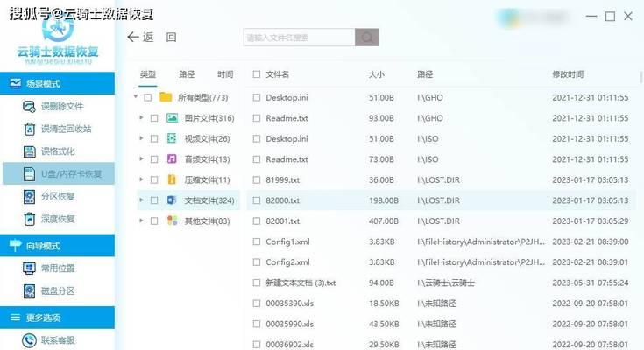Click the search magnifier button

[367, 38]
